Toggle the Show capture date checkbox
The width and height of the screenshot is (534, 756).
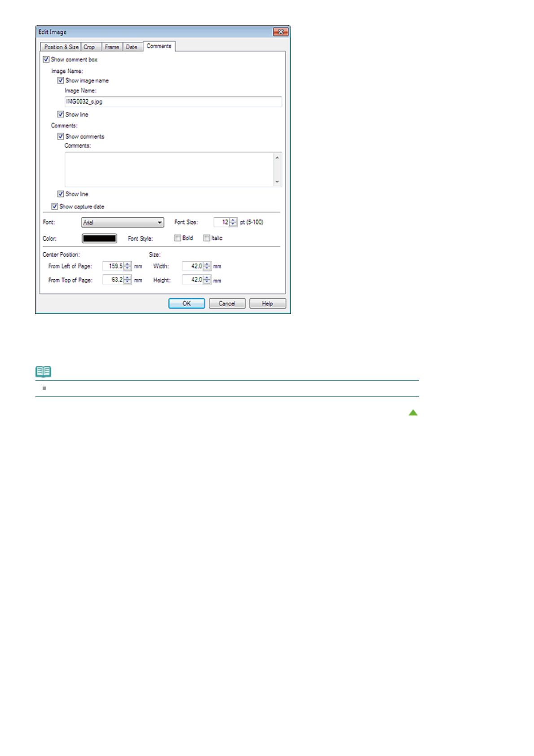click(54, 207)
